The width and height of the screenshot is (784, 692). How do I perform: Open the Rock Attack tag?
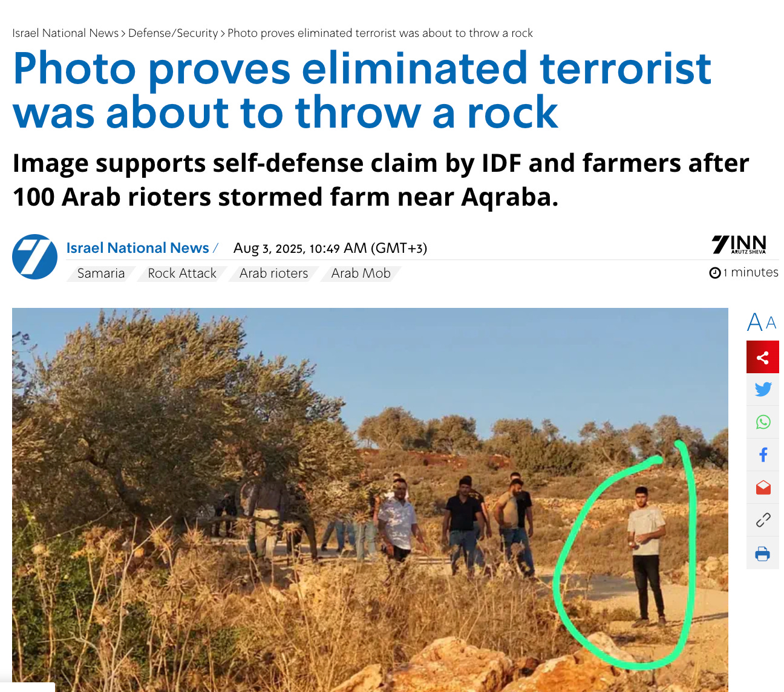[x=182, y=273]
